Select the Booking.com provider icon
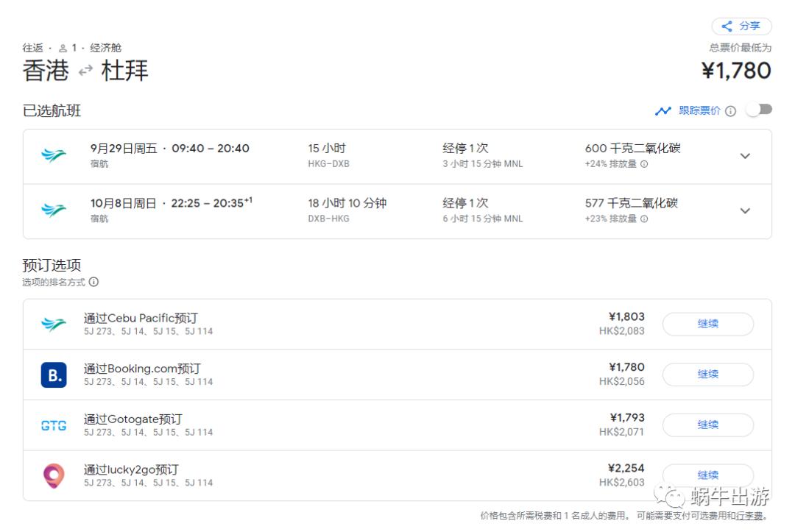 53,374
